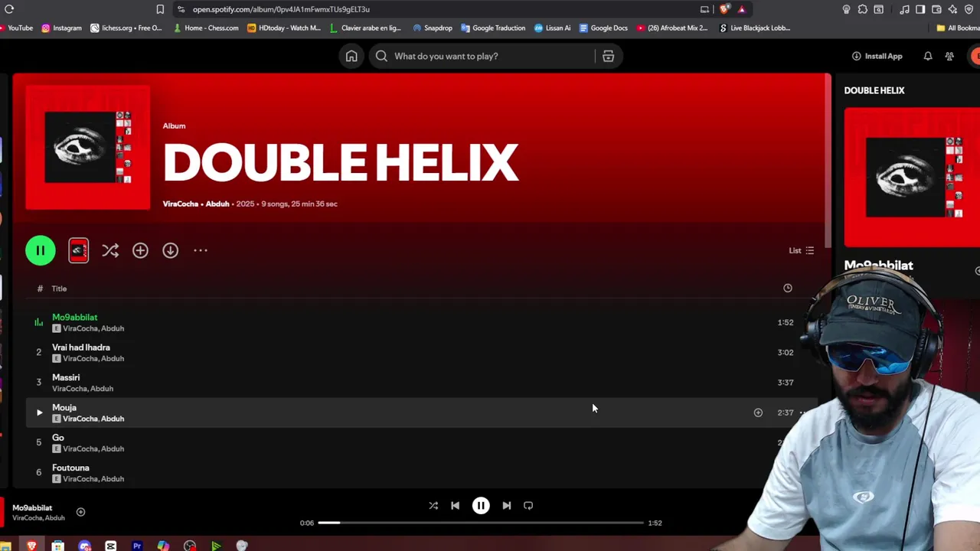Screen dimensions: 980x551
Task: Open Brave Shields lion icon
Action: pyautogui.click(x=724, y=9)
